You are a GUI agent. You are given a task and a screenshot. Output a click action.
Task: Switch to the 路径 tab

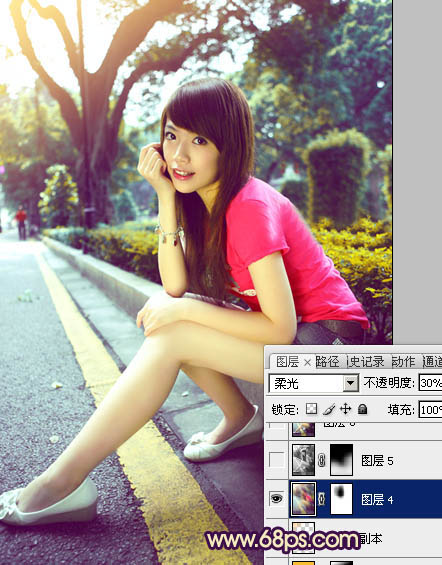pos(327,362)
